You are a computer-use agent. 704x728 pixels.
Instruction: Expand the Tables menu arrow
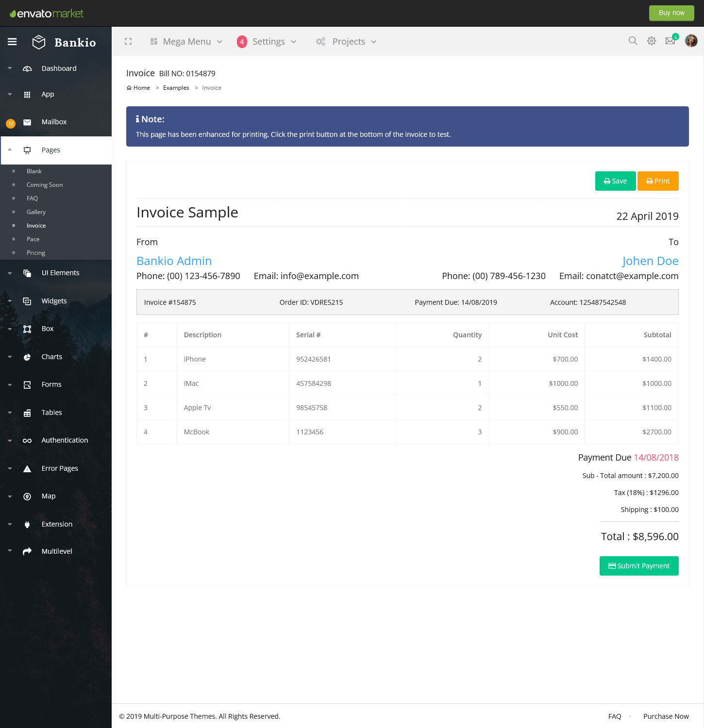[10, 413]
